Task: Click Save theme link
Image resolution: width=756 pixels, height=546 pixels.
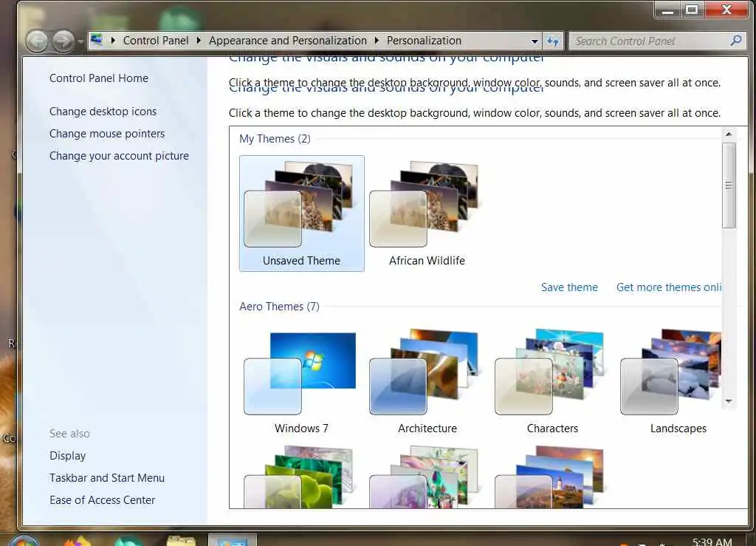Action: point(569,287)
